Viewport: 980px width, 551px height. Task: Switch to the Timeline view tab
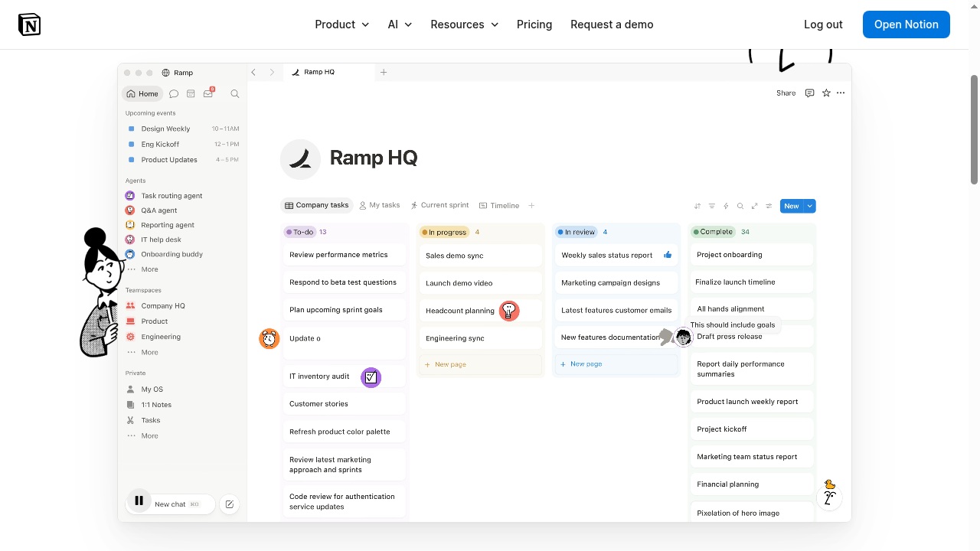[499, 205]
